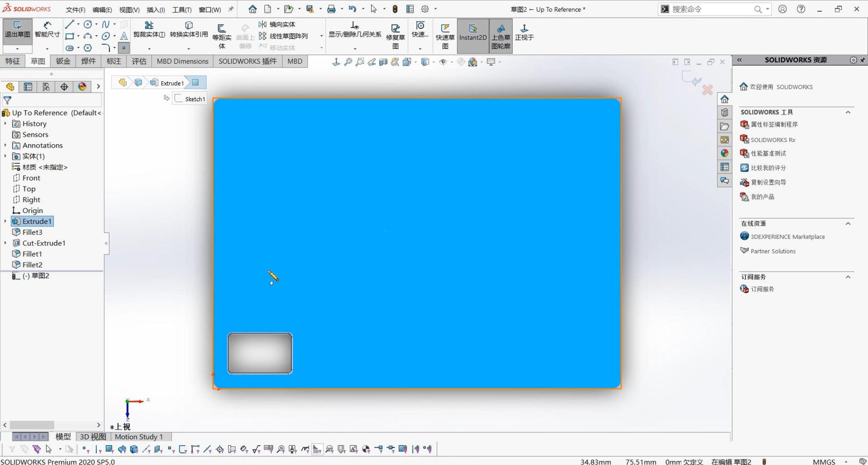
Task: Collapse the SOLIDWORKS 工具 section
Action: click(x=847, y=112)
